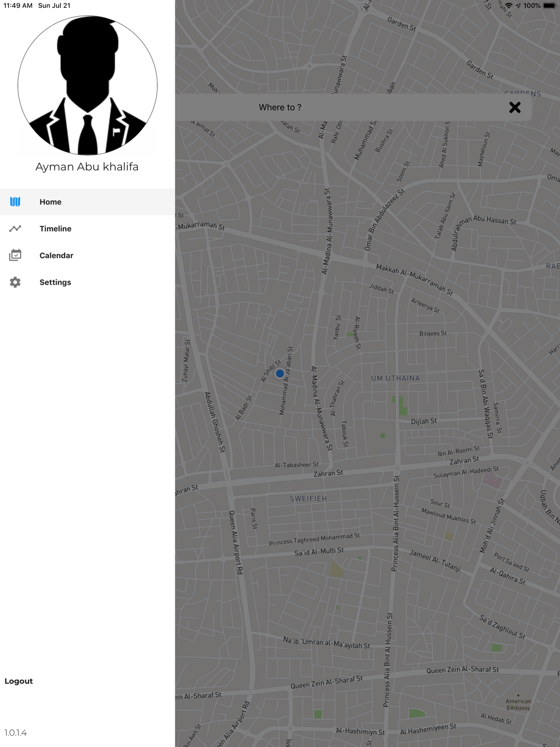The width and height of the screenshot is (560, 747).
Task: Tap the Al Shibl St label
Action: (x=271, y=371)
